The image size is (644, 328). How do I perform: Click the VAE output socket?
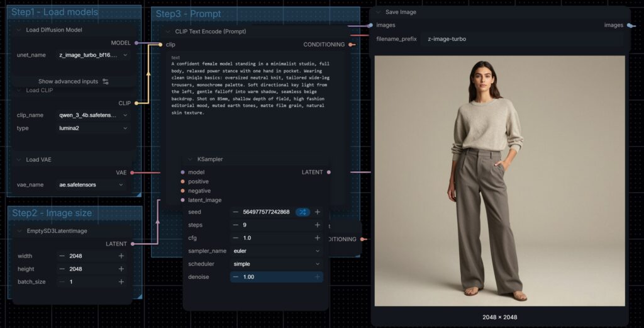click(x=132, y=172)
